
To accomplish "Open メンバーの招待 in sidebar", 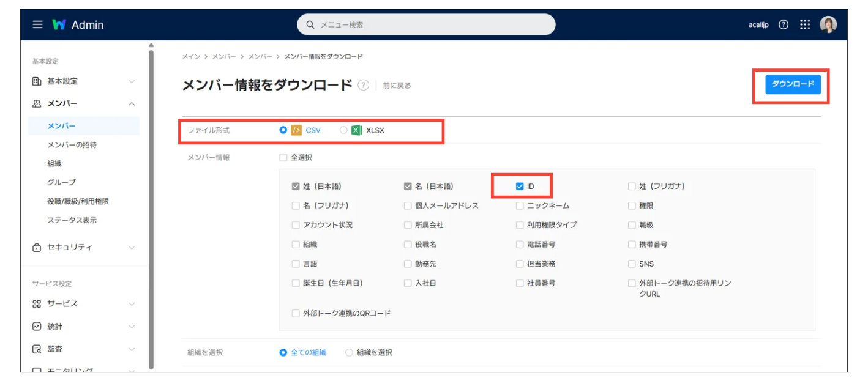I will tap(72, 145).
